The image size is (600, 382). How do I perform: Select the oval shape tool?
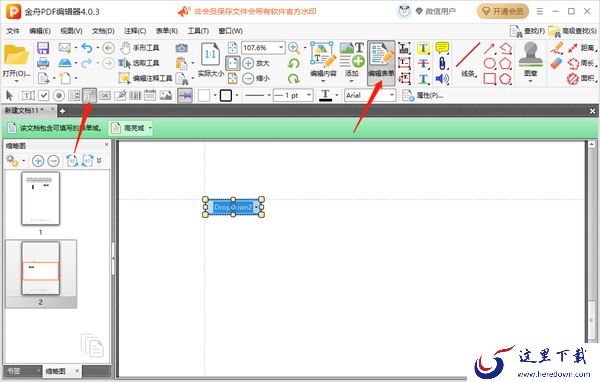click(489, 63)
